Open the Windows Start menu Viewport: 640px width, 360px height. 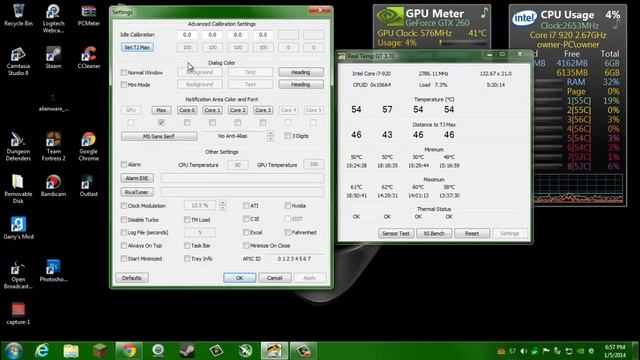click(x=13, y=351)
